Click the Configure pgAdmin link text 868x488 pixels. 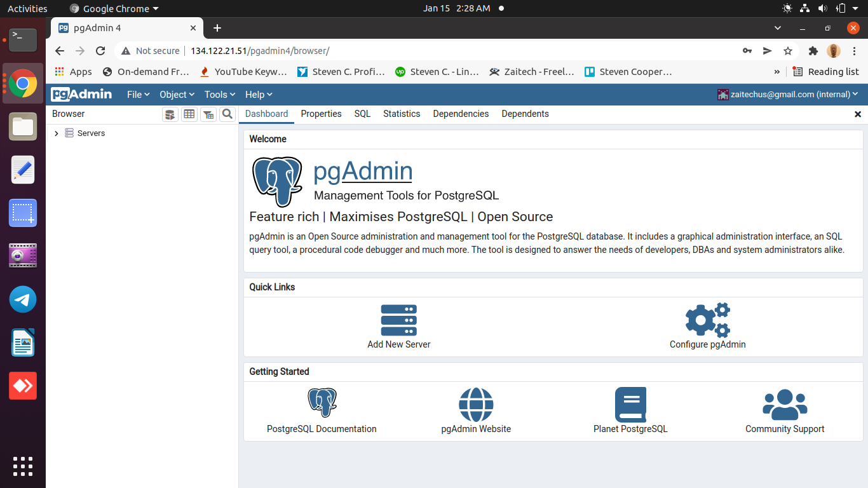coord(708,344)
